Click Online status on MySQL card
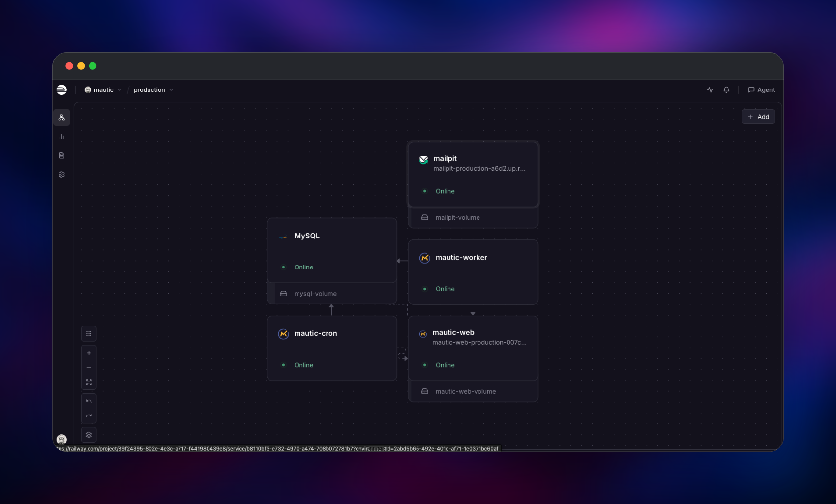836x504 pixels. click(x=304, y=267)
